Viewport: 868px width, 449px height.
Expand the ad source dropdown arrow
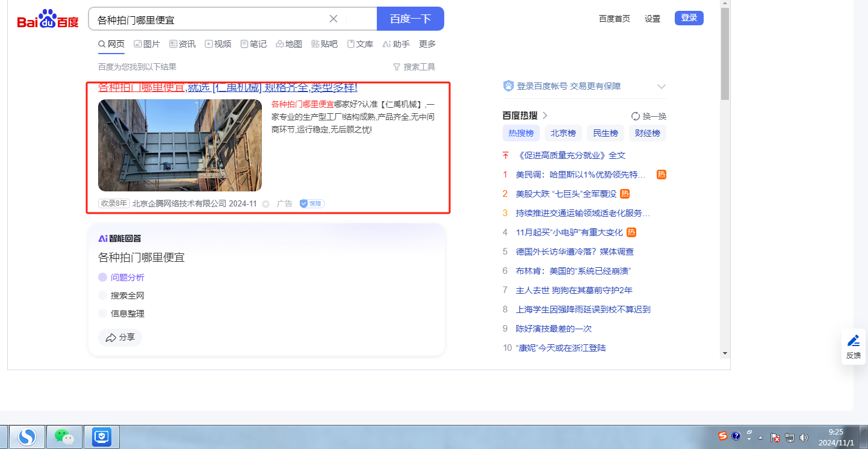click(x=266, y=204)
